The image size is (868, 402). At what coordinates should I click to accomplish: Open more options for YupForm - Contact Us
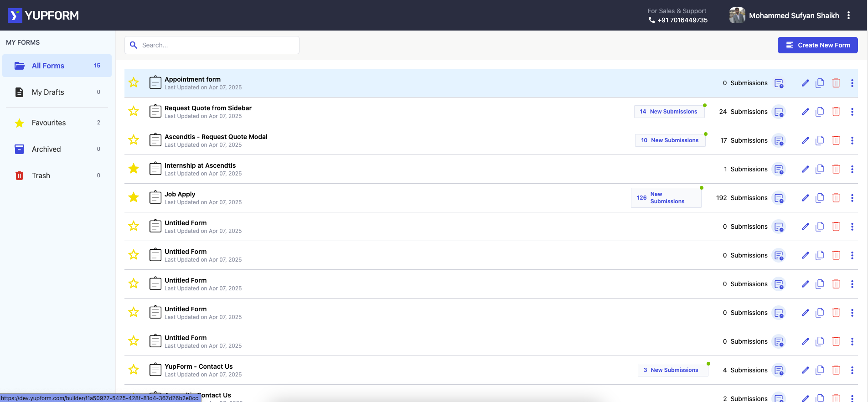click(852, 370)
